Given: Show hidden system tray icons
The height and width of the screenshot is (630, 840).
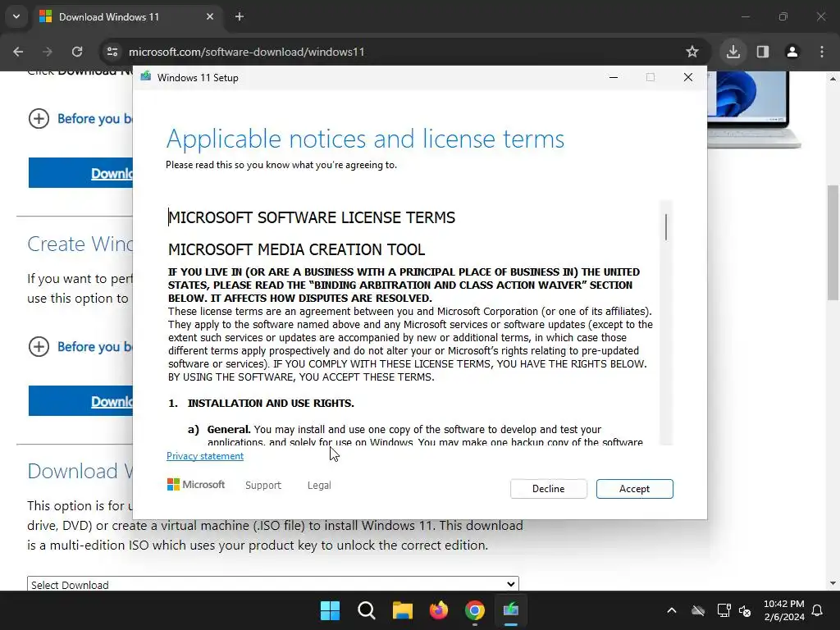Looking at the screenshot, I should point(671,610).
